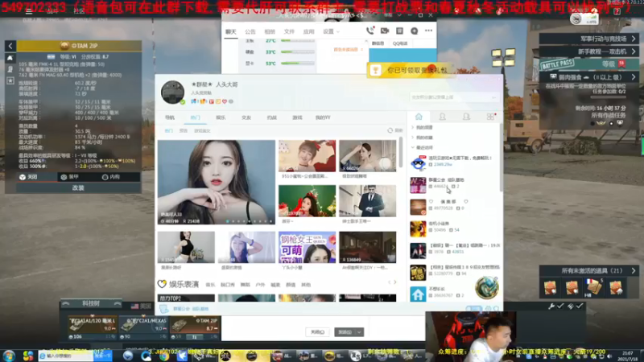Select the second person icon in YY right panel
The image size is (644, 362).
(x=466, y=117)
